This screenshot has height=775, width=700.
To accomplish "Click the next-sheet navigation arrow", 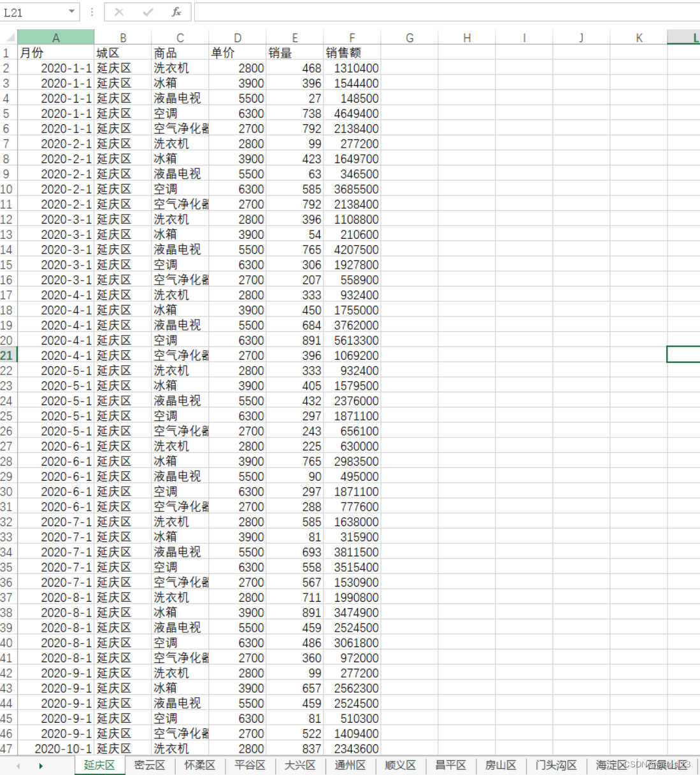I will click(40, 765).
